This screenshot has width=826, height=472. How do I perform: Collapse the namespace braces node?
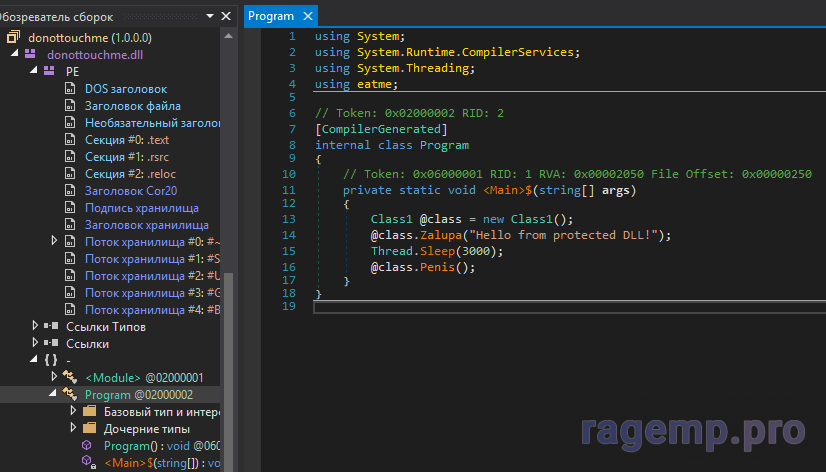pyautogui.click(x=34, y=359)
